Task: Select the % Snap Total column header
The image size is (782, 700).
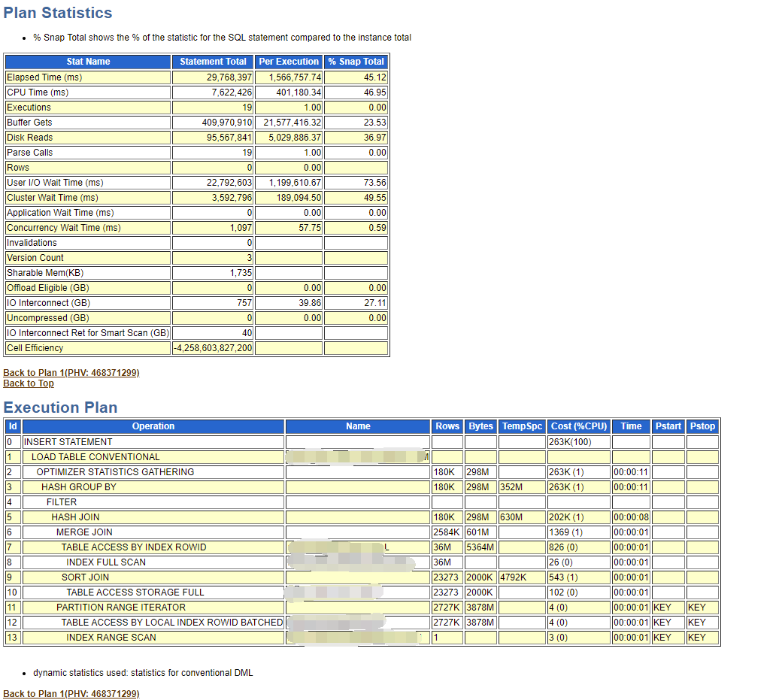Action: (x=356, y=62)
